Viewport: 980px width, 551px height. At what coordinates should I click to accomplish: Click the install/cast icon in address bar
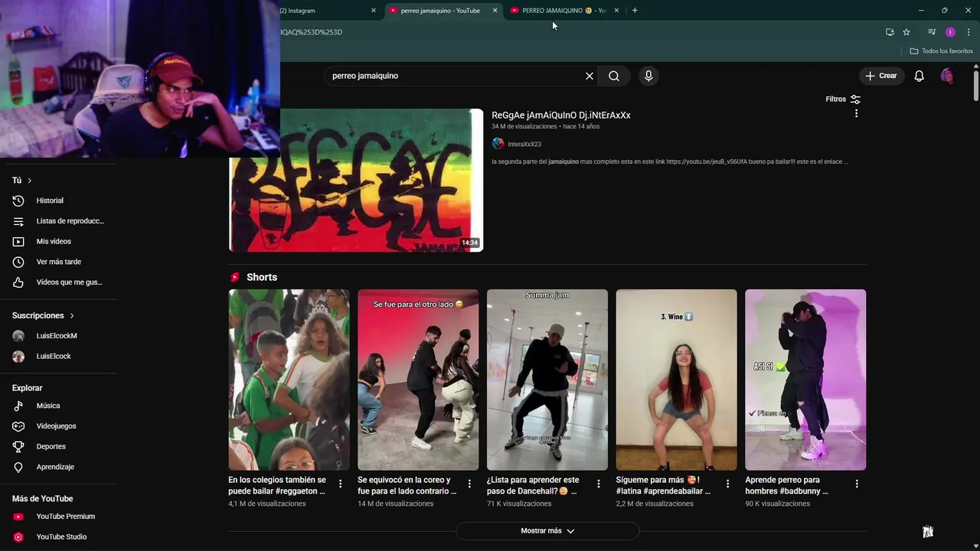[x=890, y=32]
